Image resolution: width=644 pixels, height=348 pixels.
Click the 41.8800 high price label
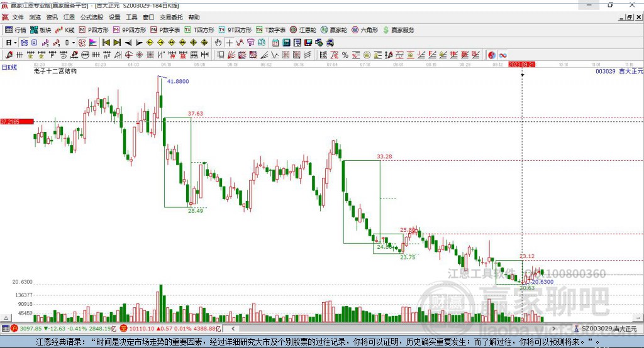point(178,81)
